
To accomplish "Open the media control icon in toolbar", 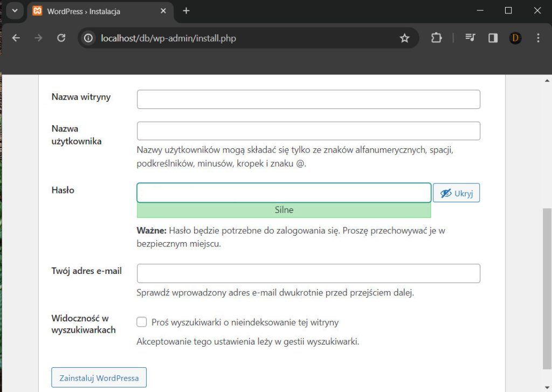I will (x=471, y=38).
